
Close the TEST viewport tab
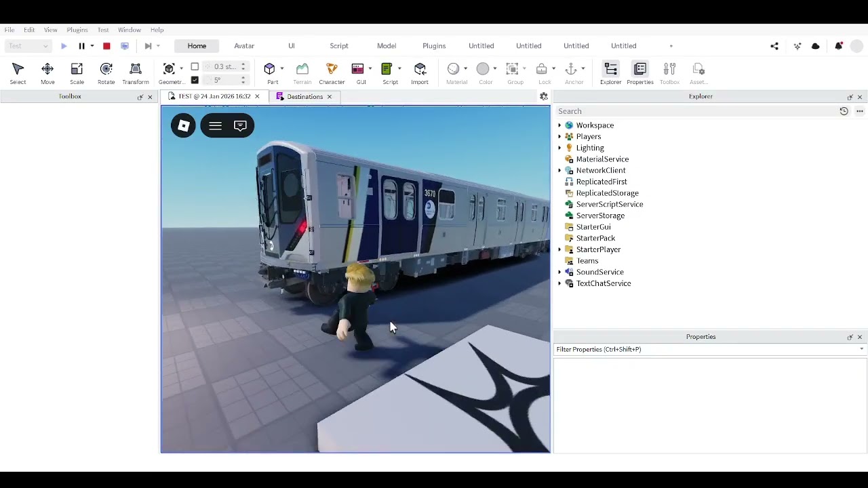tap(257, 96)
